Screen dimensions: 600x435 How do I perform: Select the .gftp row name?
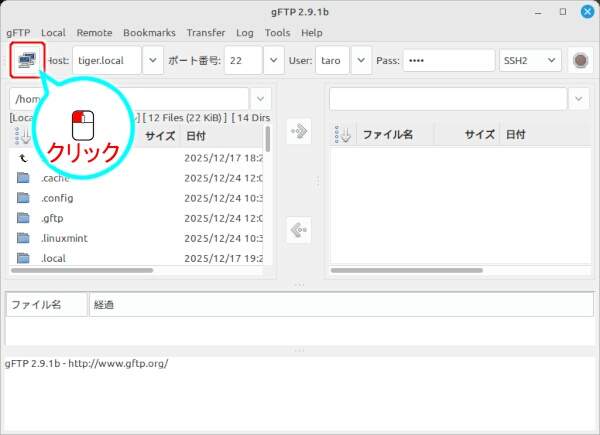click(x=52, y=218)
